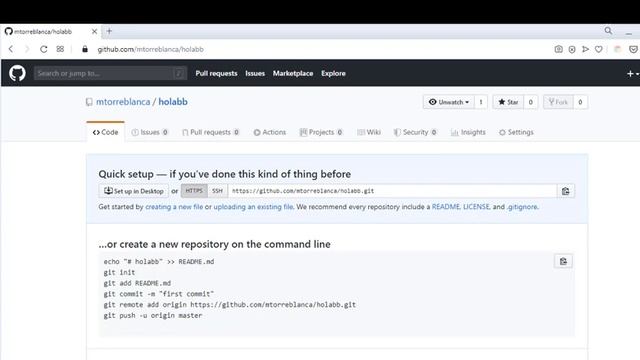Go back with the browser back arrow

tap(11, 49)
